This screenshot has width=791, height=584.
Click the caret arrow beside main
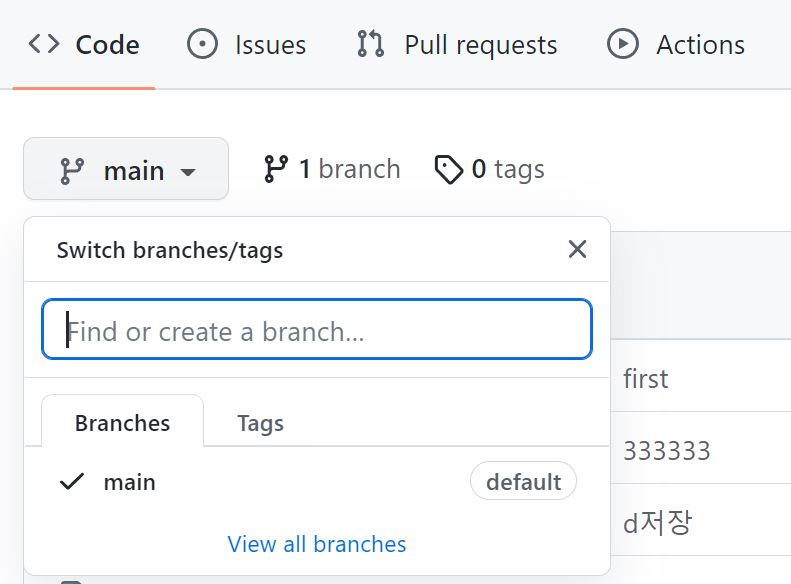click(x=188, y=172)
